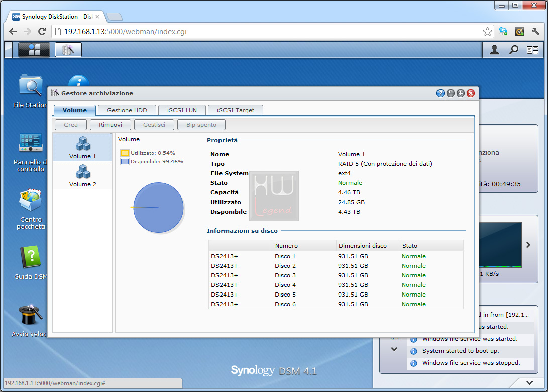Click the browser back arrow

[x=13, y=32]
